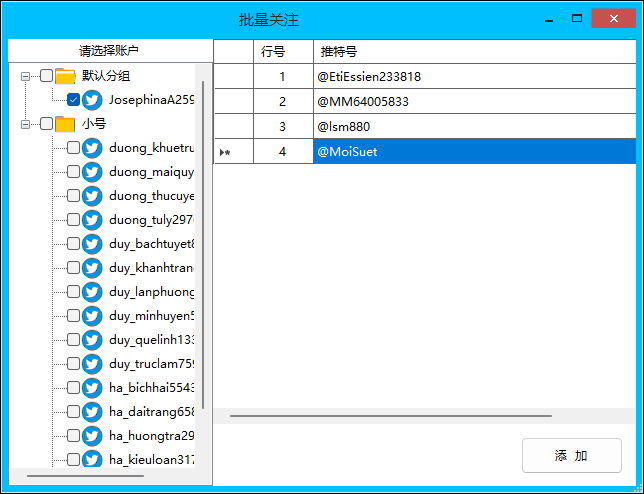Click the Twitter icon for duy_bachtuyet
This screenshot has height=494, width=644.
tap(92, 244)
